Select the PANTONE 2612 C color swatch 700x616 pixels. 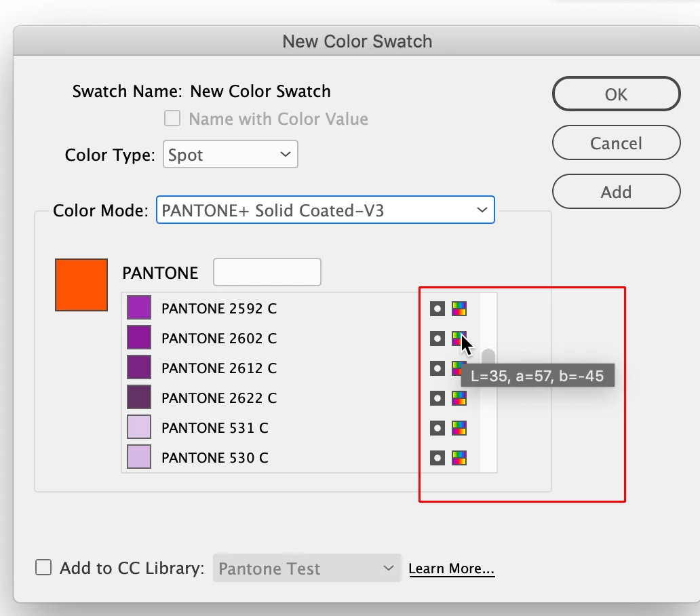pos(139,368)
